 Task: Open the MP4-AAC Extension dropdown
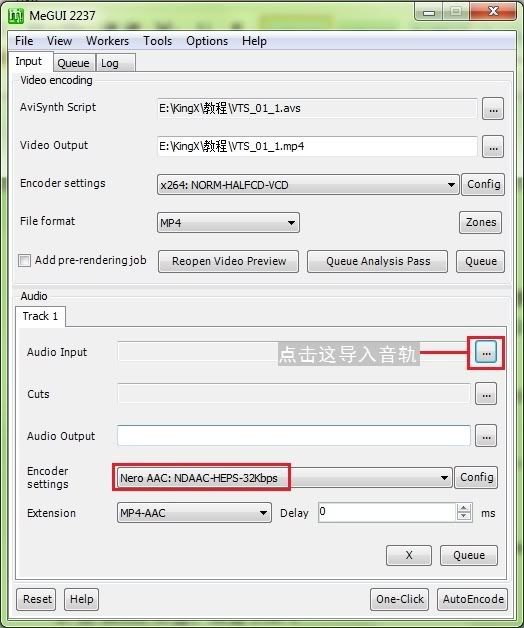(x=263, y=513)
